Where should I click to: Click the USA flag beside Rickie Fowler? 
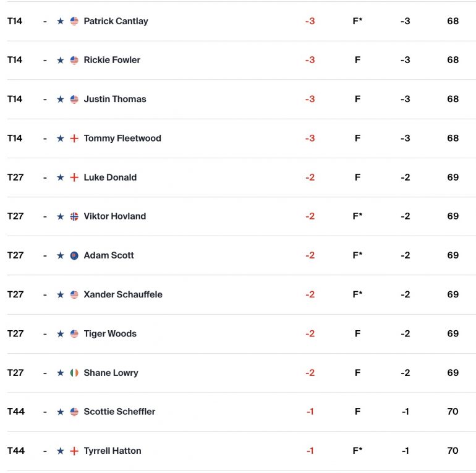74,60
